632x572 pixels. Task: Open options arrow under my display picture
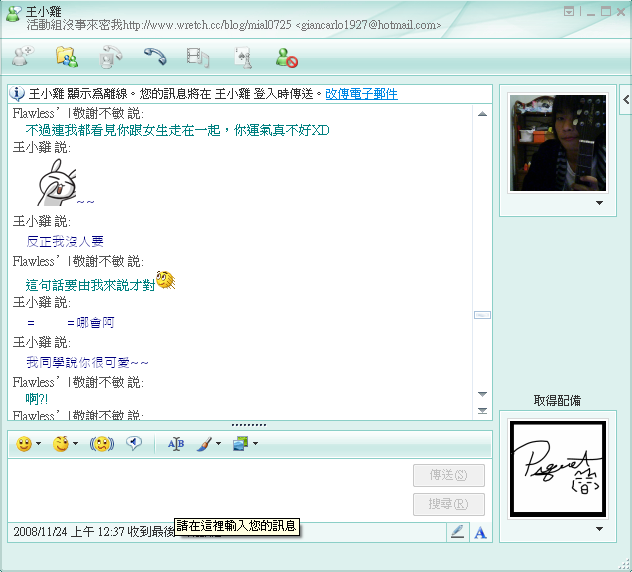(x=599, y=529)
